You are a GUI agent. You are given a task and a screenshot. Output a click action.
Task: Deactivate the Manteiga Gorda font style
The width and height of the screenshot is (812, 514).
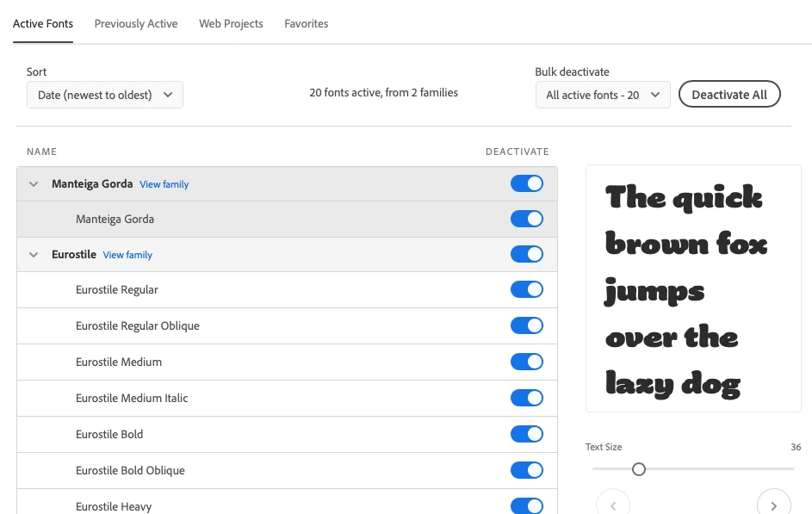pyautogui.click(x=527, y=219)
